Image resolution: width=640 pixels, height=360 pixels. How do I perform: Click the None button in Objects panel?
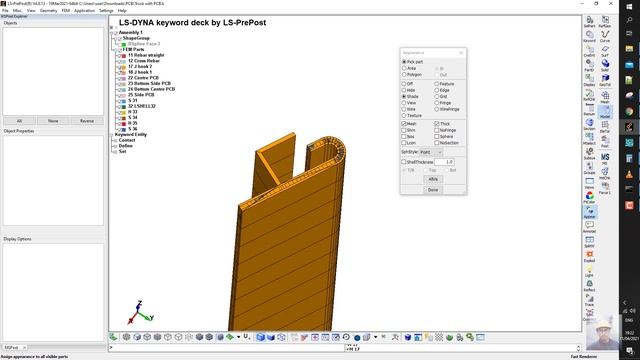(x=53, y=121)
